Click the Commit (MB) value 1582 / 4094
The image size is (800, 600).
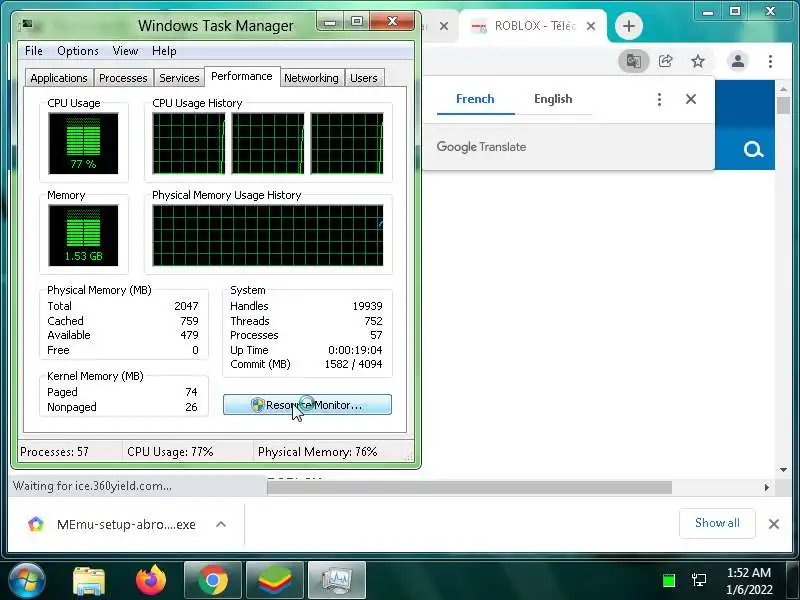coord(353,364)
